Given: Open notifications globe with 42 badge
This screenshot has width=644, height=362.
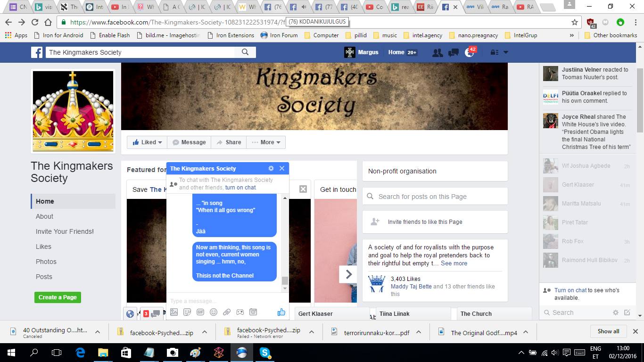Looking at the screenshot, I should pyautogui.click(x=470, y=52).
